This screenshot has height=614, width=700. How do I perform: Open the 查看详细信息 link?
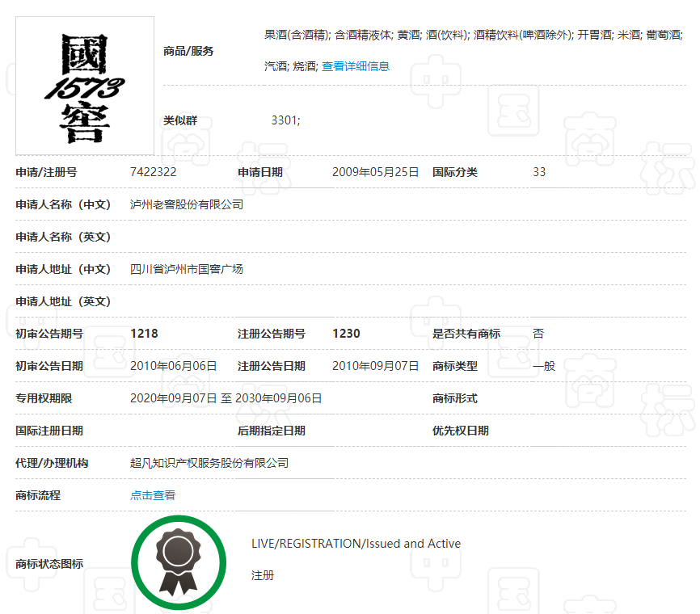356,66
